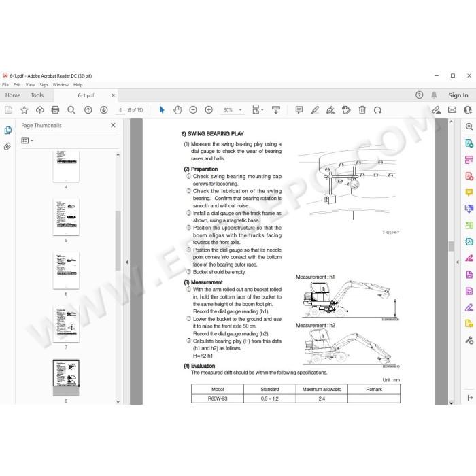Switch to the Tools tab
This screenshot has height=476, width=476.
tap(37, 95)
